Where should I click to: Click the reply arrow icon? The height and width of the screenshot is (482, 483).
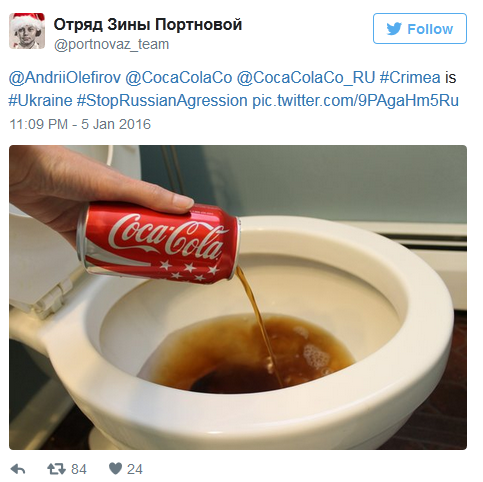(18, 469)
